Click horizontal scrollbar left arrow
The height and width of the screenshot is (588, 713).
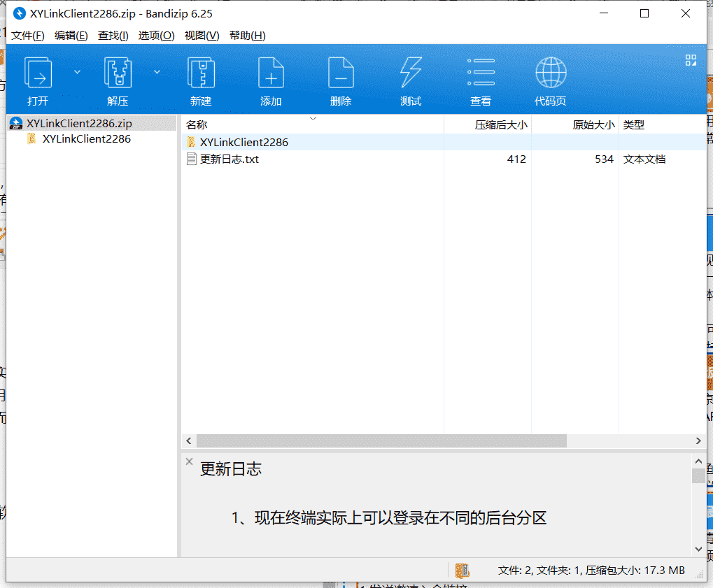pyautogui.click(x=189, y=440)
